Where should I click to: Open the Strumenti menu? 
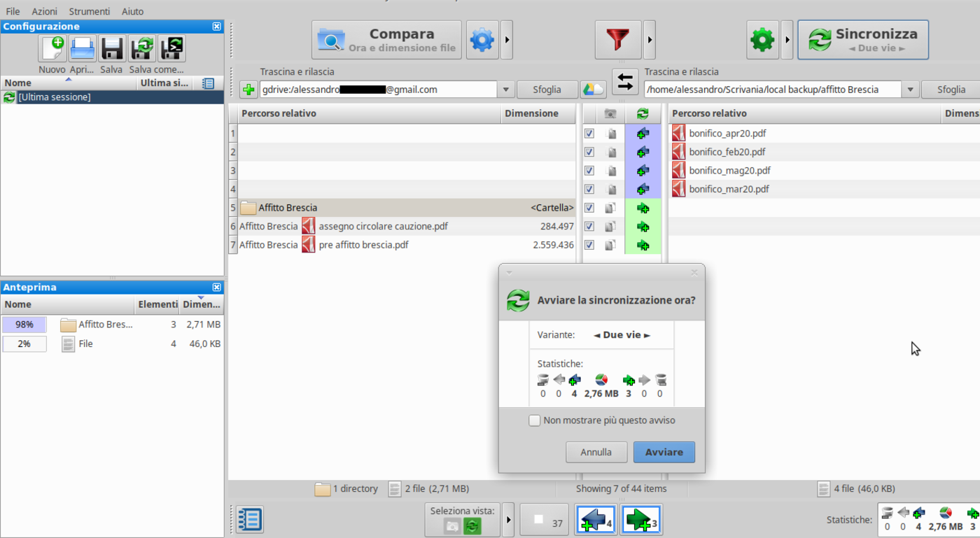click(90, 11)
